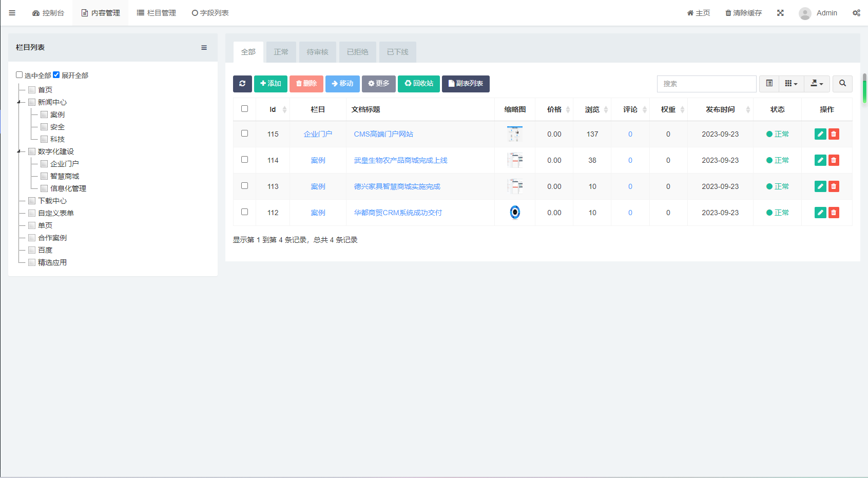Collapse the 新闻中心 tree node
The image size is (868, 478).
(x=19, y=102)
